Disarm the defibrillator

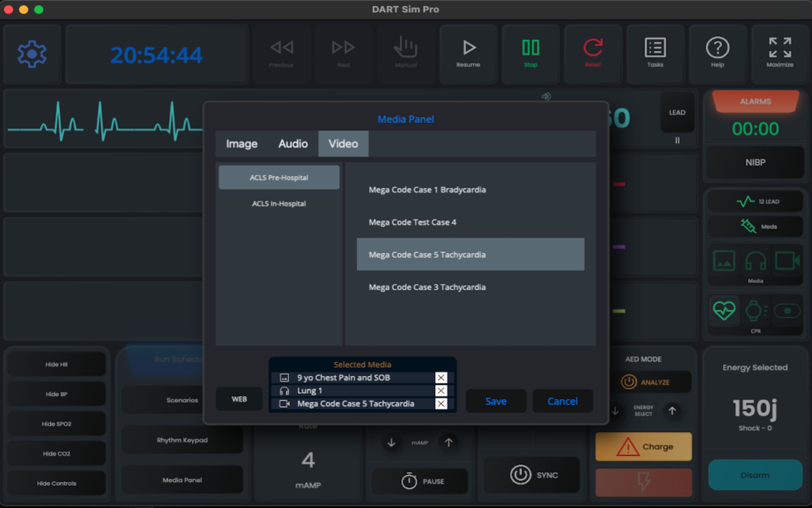click(x=755, y=475)
